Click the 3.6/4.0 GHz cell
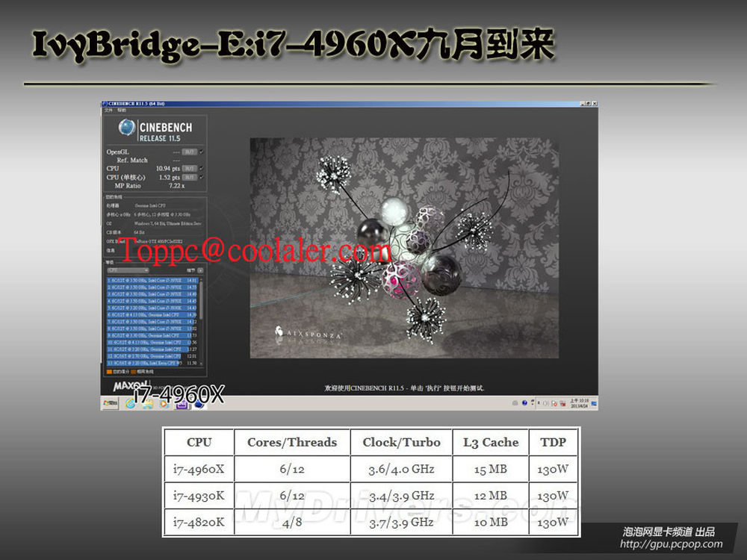747x560 pixels. point(402,469)
